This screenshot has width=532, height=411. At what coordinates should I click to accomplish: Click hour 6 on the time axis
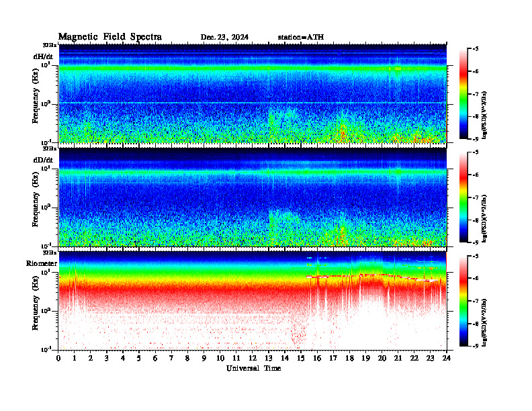tap(155, 358)
